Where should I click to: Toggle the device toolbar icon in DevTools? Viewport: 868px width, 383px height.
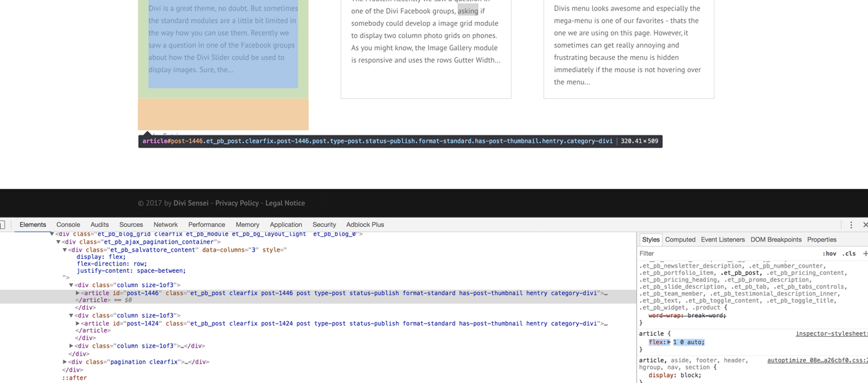point(3,225)
